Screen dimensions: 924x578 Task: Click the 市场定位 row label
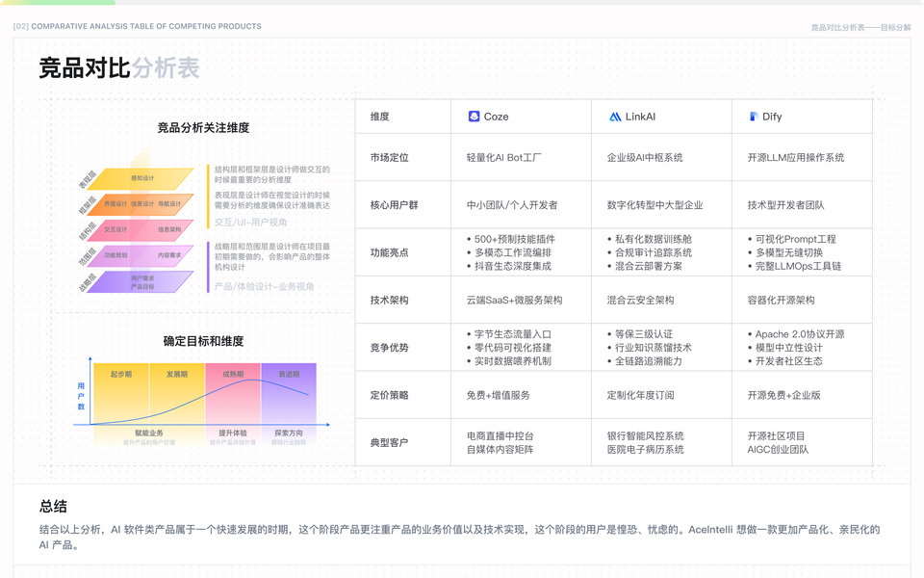390,157
